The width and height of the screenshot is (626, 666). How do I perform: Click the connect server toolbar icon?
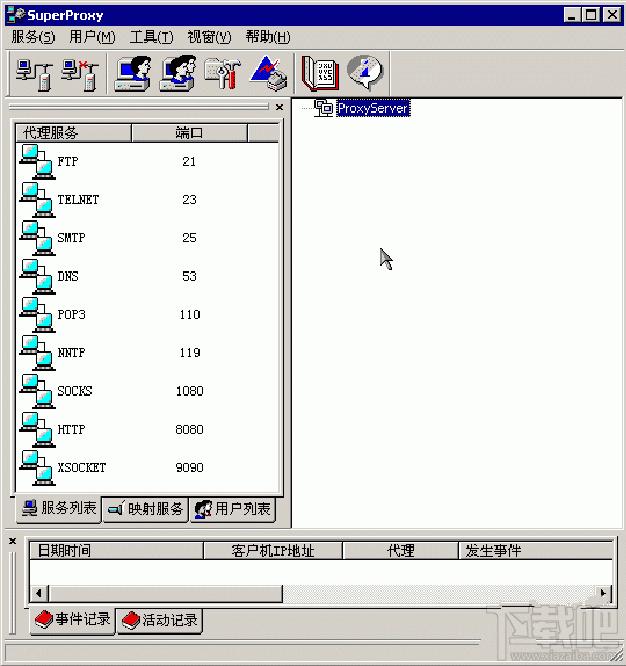(30, 74)
